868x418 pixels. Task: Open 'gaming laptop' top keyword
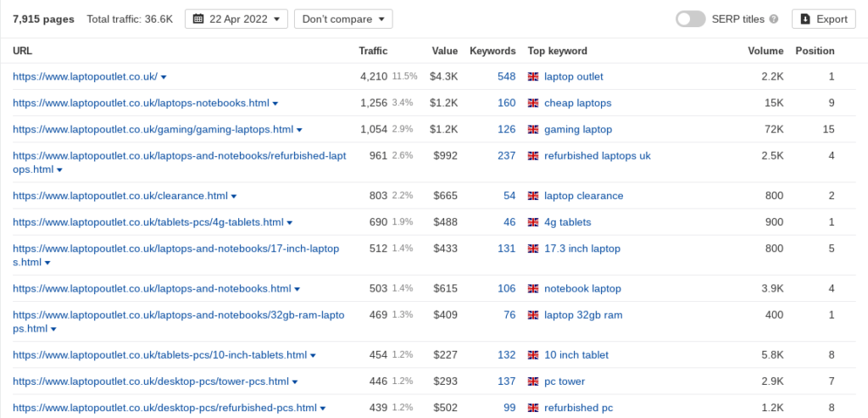click(578, 130)
